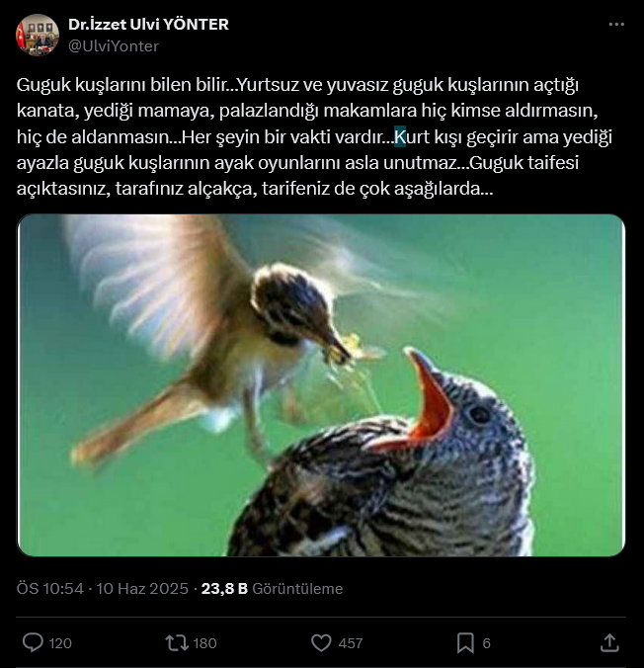
Task: Visit the @UlviYonter handle link
Action: [x=114, y=46]
